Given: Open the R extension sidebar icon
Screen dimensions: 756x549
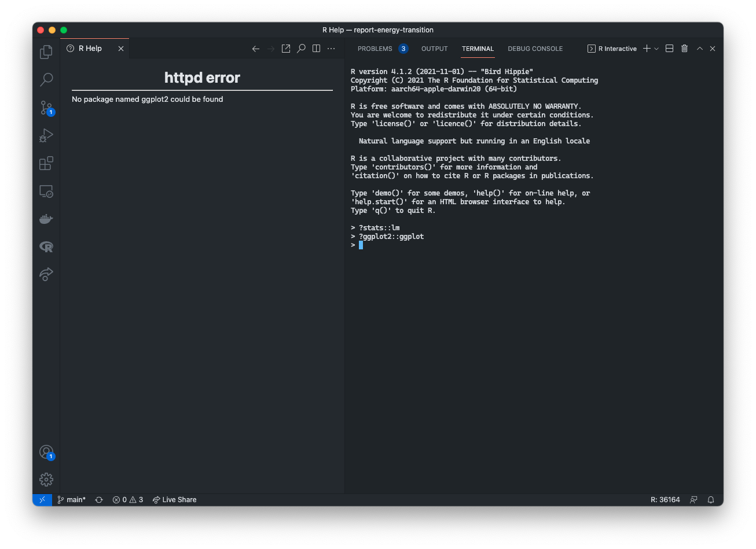Looking at the screenshot, I should (46, 246).
